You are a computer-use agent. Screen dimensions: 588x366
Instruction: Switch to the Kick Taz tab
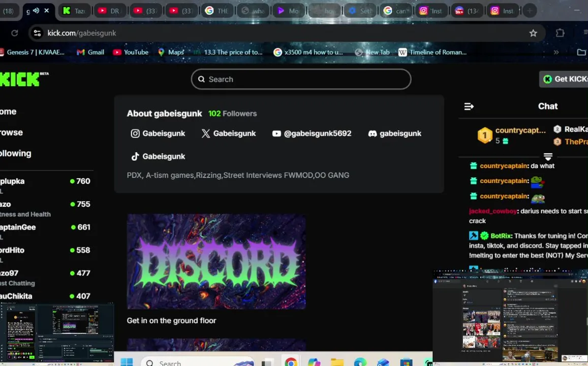75,11
